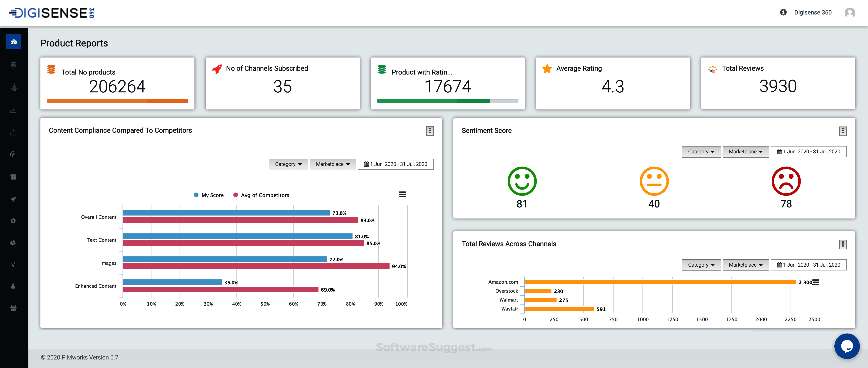
Task: Open the export upload icon in sidebar
Action: tap(13, 132)
